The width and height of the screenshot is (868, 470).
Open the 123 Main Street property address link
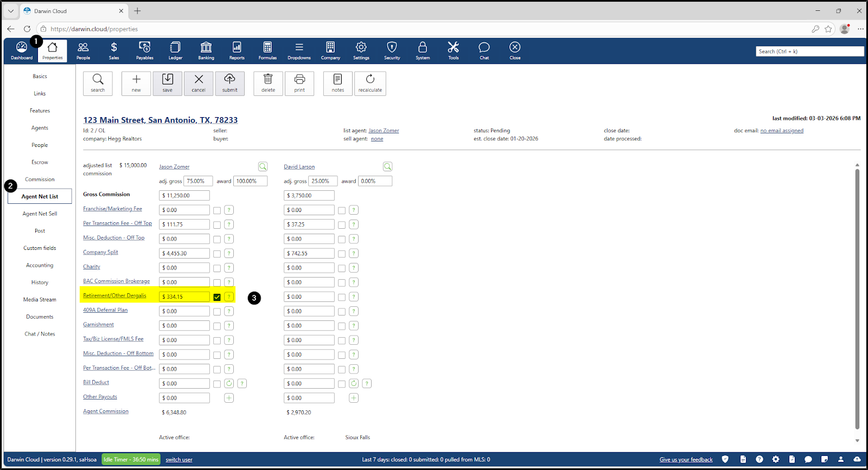(161, 120)
